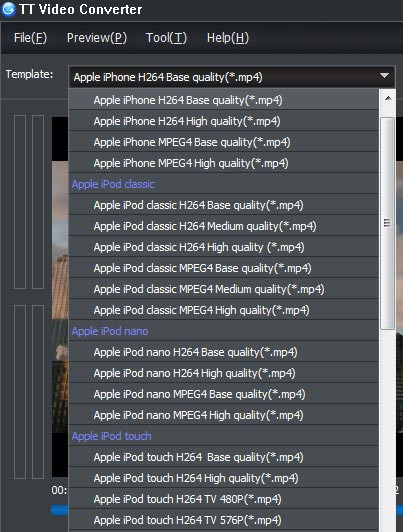This screenshot has height=532, width=403.
Task: Select Apple iPod touch H264 TV 480P(*.mp4)
Action: (224, 499)
